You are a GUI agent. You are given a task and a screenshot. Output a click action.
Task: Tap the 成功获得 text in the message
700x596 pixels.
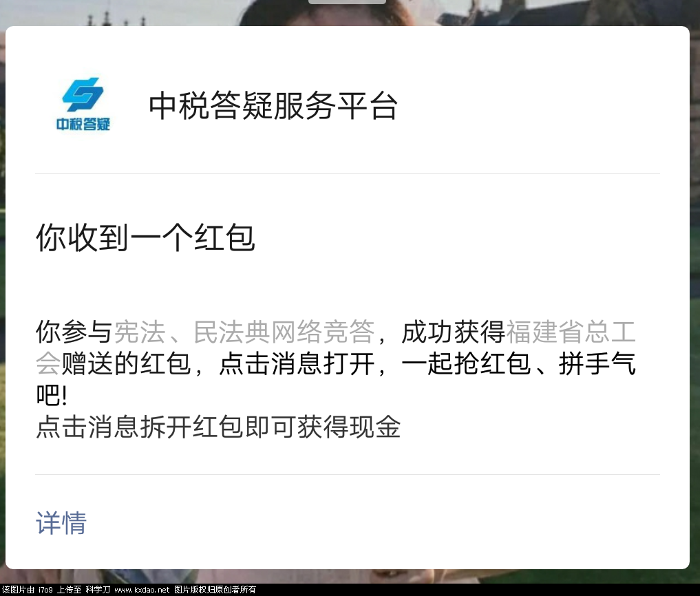point(453,332)
